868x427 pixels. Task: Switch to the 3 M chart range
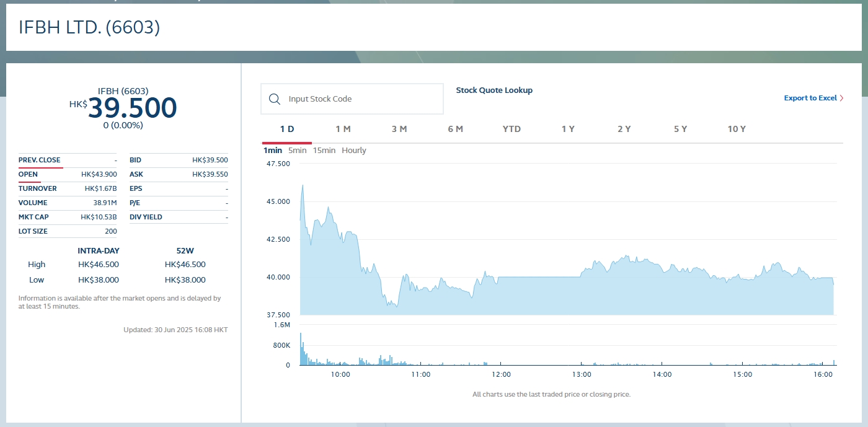pos(399,129)
